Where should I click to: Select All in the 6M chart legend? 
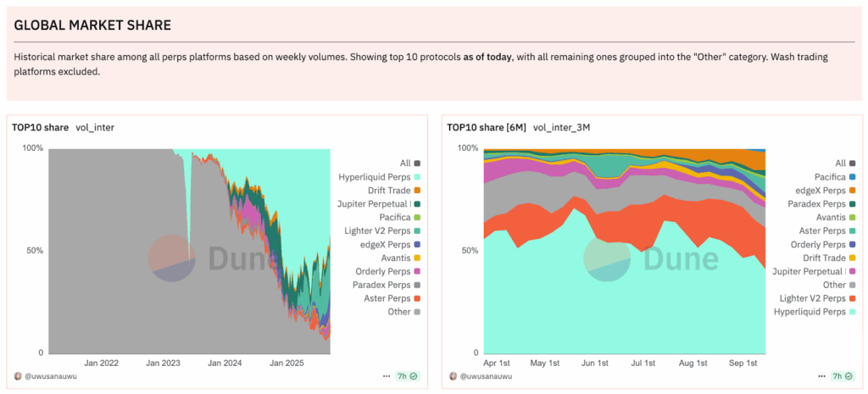[840, 163]
